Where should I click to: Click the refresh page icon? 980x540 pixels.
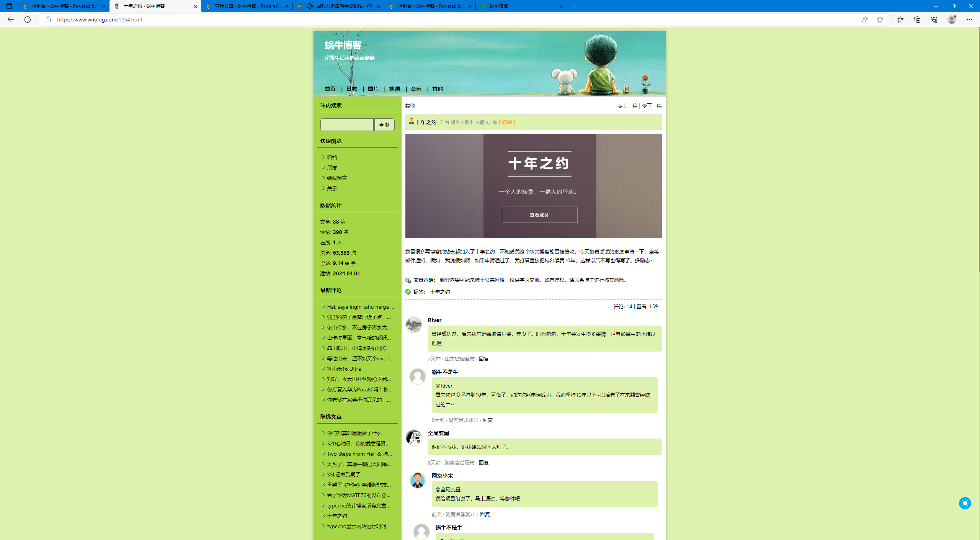tap(28, 19)
